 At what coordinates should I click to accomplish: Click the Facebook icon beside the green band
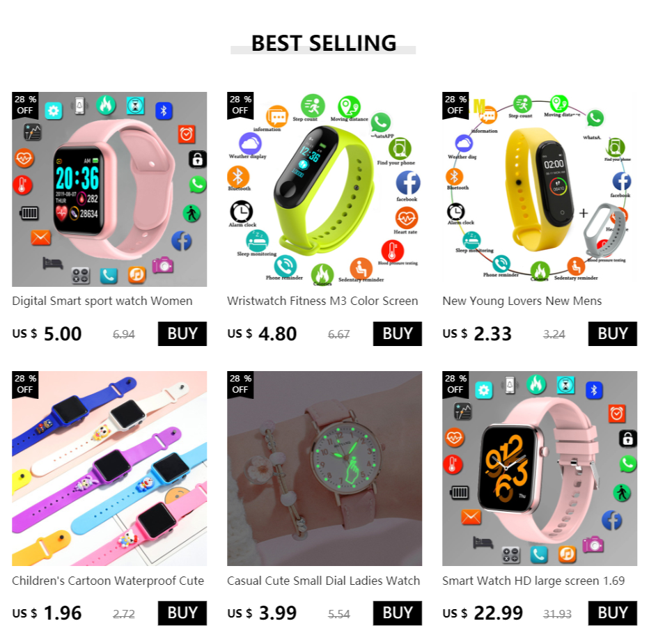click(x=408, y=182)
